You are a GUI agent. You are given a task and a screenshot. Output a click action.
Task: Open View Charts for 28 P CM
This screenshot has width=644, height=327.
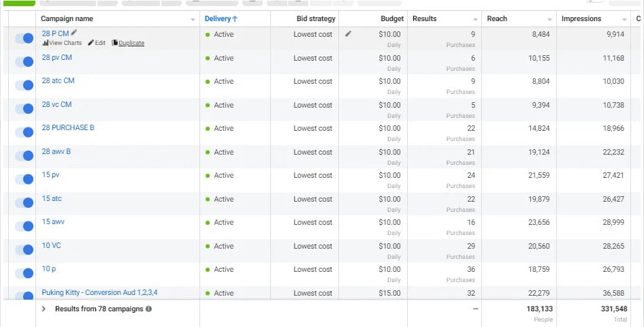tap(62, 43)
